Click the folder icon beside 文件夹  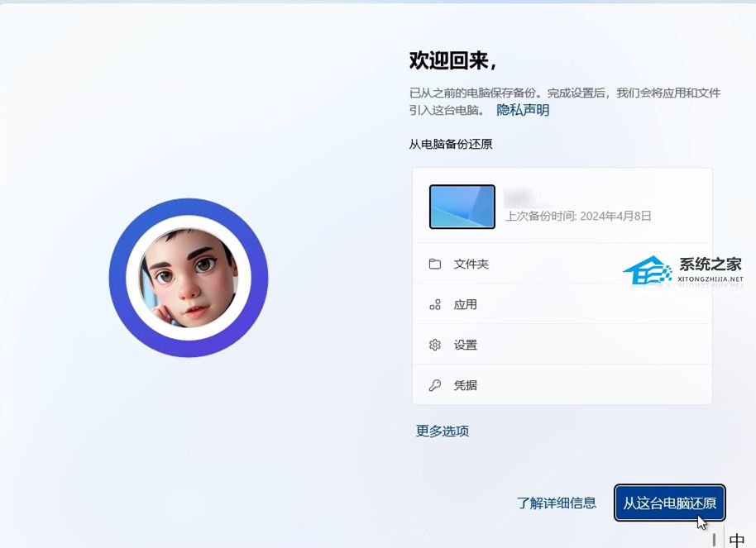tap(435, 264)
